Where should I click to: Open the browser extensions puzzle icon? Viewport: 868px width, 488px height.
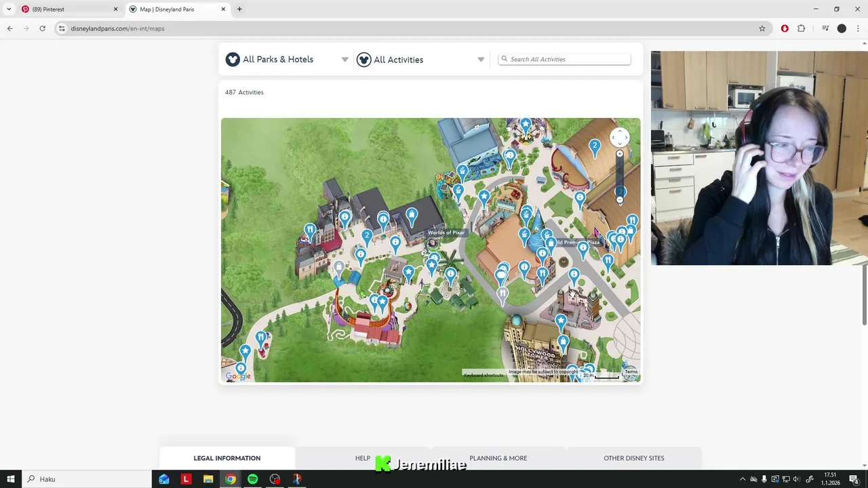[x=802, y=28]
